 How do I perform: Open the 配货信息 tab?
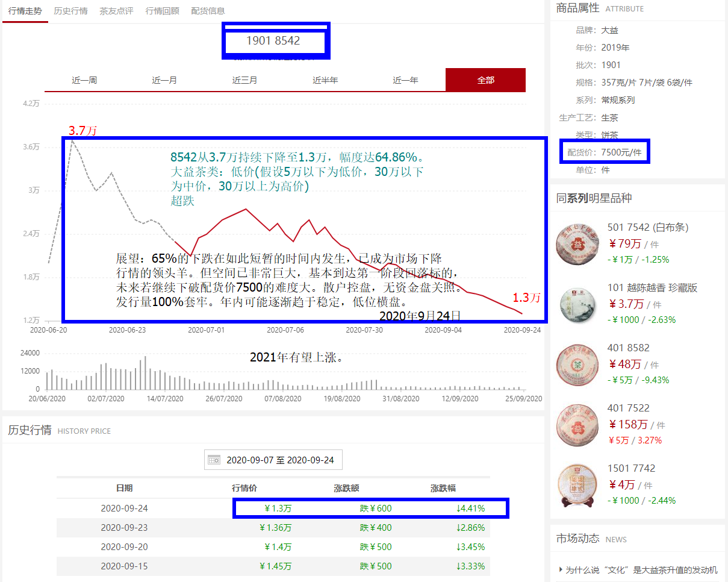[x=208, y=11]
